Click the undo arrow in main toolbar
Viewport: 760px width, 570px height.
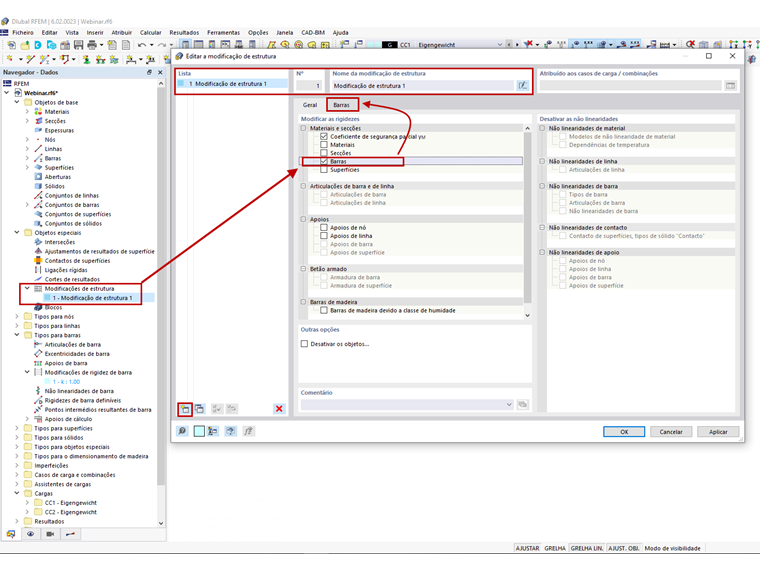tap(142, 45)
